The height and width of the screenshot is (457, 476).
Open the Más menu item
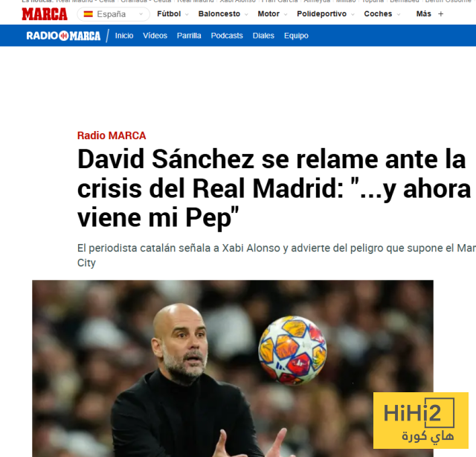[x=423, y=14]
